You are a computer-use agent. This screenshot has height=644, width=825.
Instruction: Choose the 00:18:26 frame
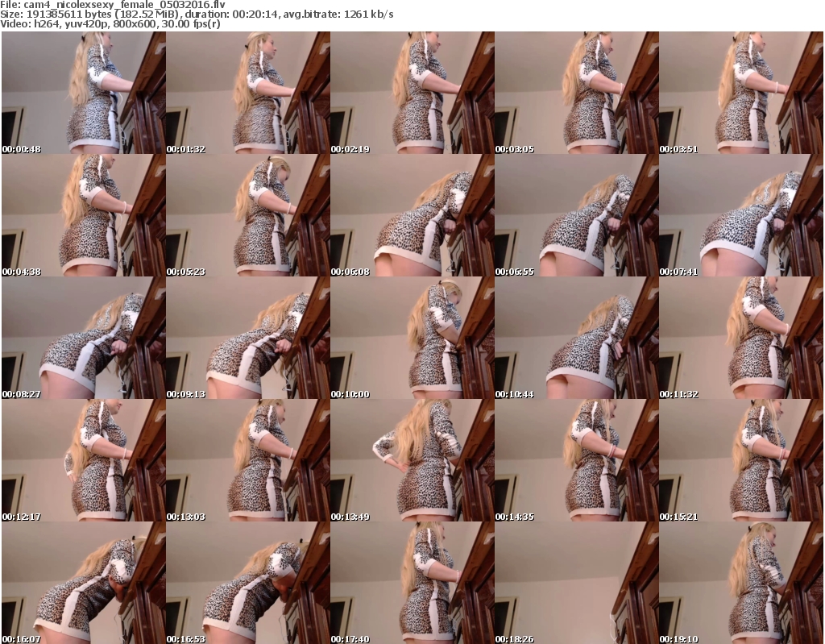click(577, 583)
